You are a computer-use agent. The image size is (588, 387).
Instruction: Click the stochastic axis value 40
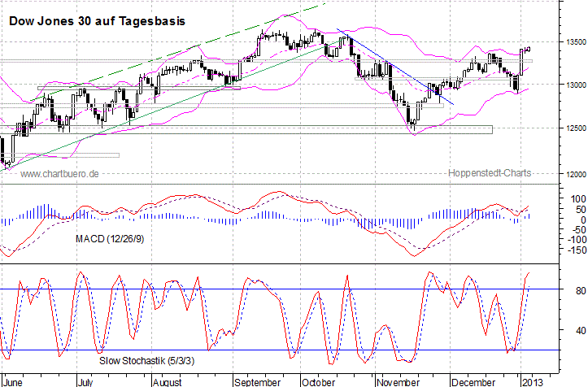pyautogui.click(x=581, y=331)
